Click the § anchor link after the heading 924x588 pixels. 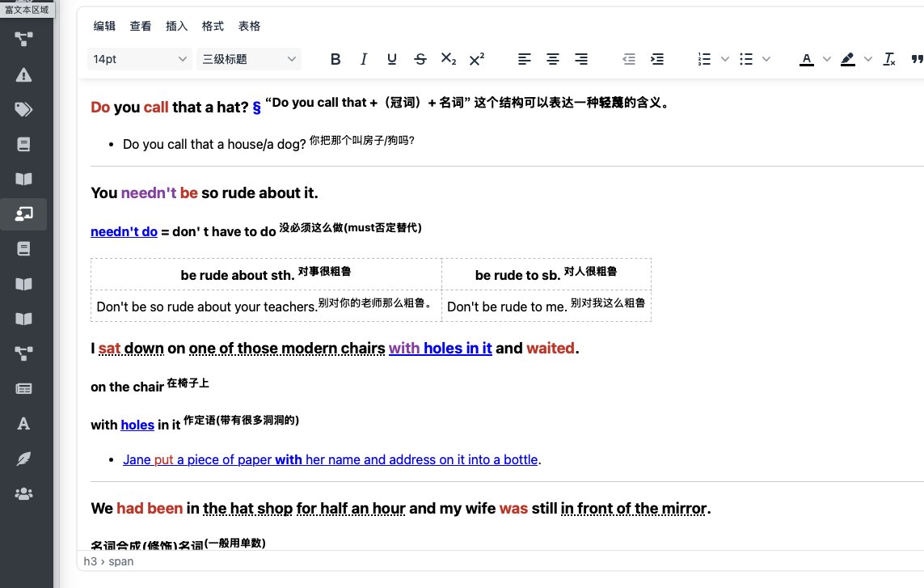[x=256, y=108]
